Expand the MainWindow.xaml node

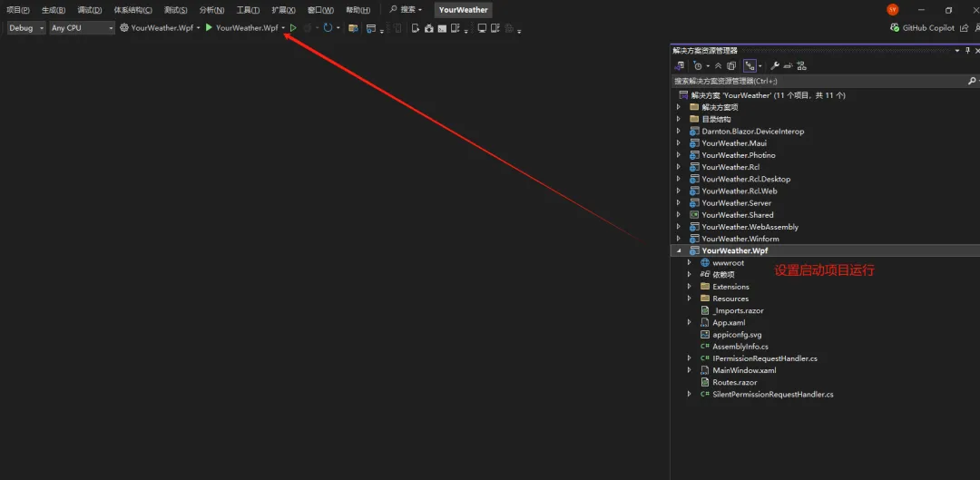pyautogui.click(x=690, y=370)
